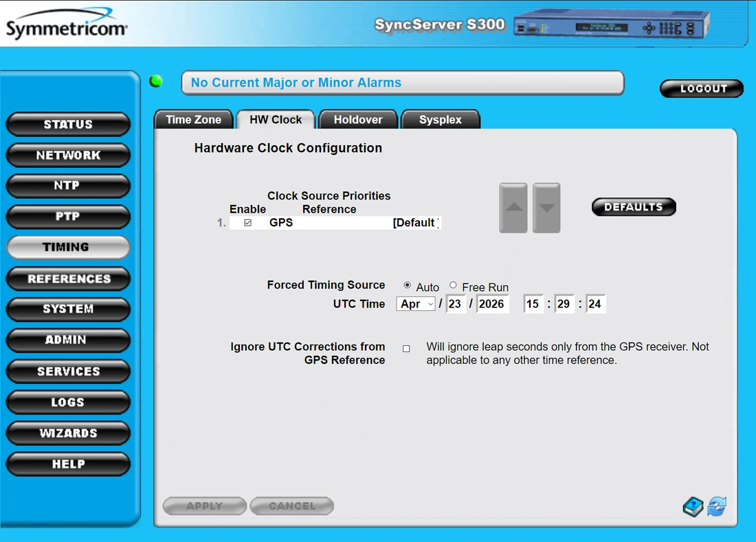Switch to the Sysplex tab
The image size is (756, 542).
[x=441, y=120]
